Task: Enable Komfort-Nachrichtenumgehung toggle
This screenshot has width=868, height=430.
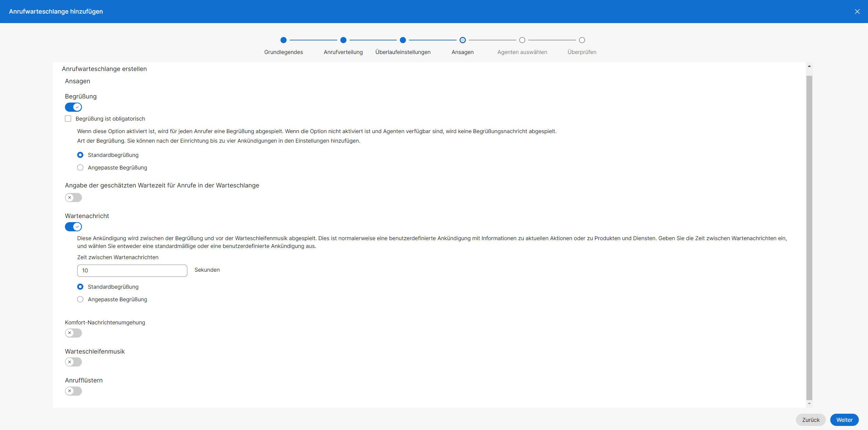Action: pyautogui.click(x=73, y=333)
